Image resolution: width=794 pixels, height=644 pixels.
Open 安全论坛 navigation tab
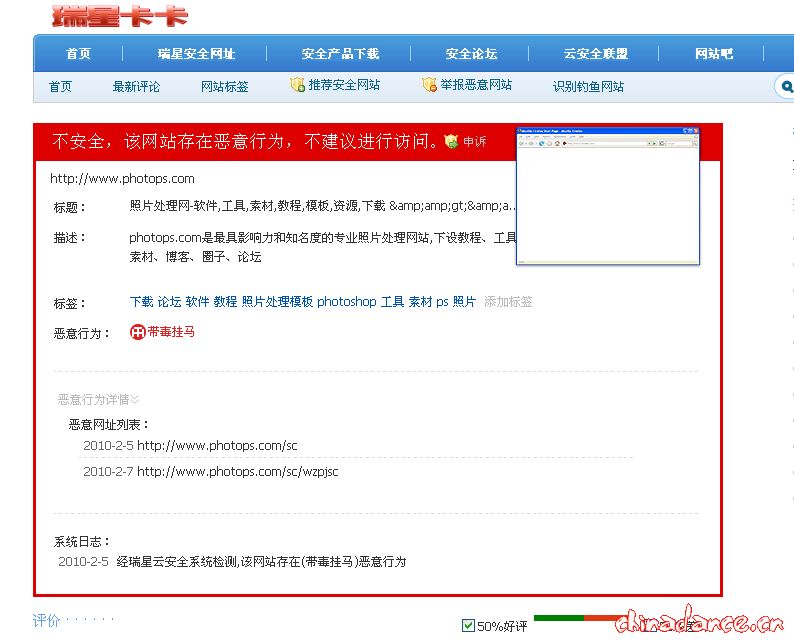[471, 54]
